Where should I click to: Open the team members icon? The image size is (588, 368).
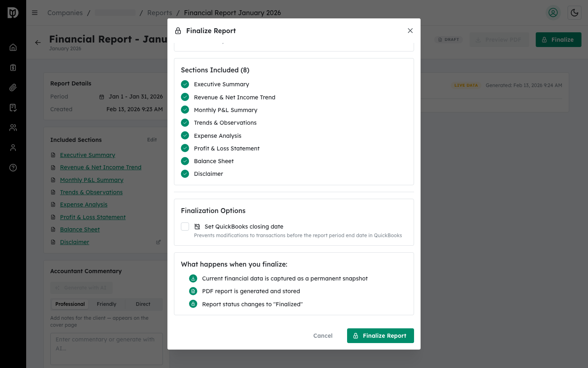[13, 127]
